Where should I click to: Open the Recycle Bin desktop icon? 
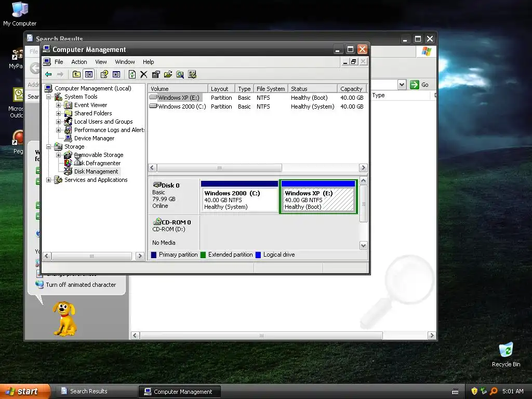pos(506,354)
